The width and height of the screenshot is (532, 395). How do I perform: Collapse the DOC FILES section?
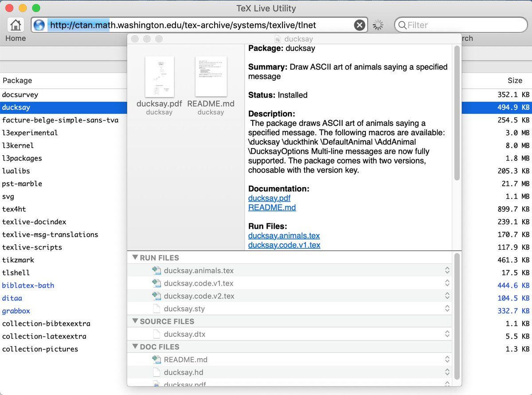(135, 347)
